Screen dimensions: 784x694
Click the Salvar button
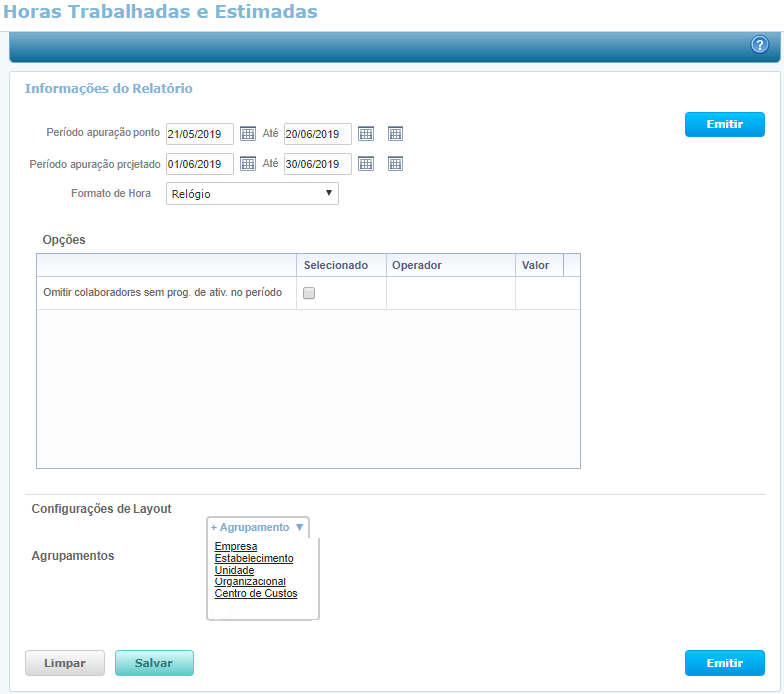pos(154,663)
